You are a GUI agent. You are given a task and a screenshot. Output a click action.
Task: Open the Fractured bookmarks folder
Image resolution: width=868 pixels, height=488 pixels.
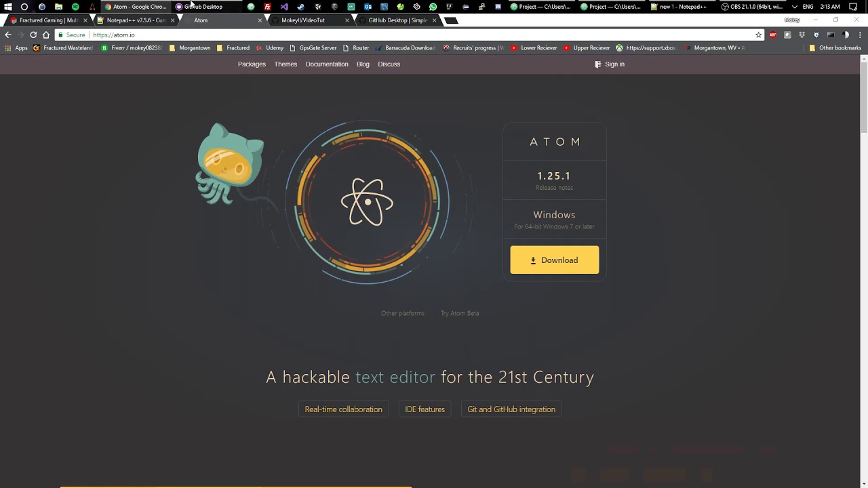pyautogui.click(x=233, y=48)
